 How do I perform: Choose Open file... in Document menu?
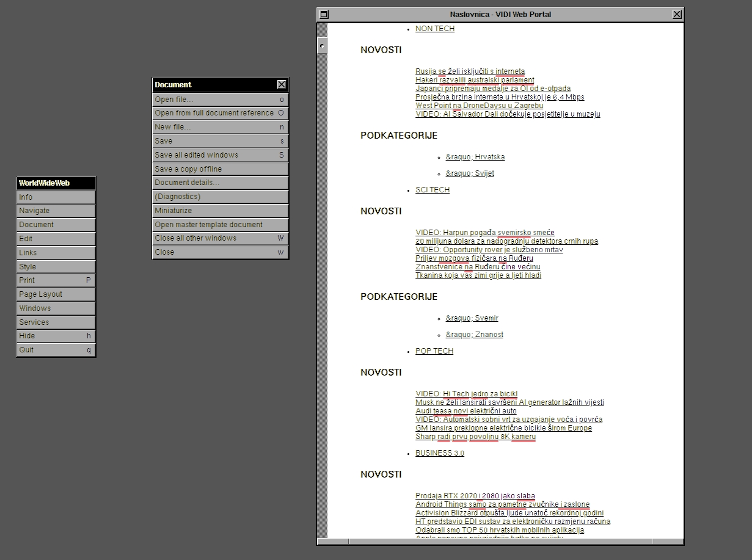pos(219,100)
